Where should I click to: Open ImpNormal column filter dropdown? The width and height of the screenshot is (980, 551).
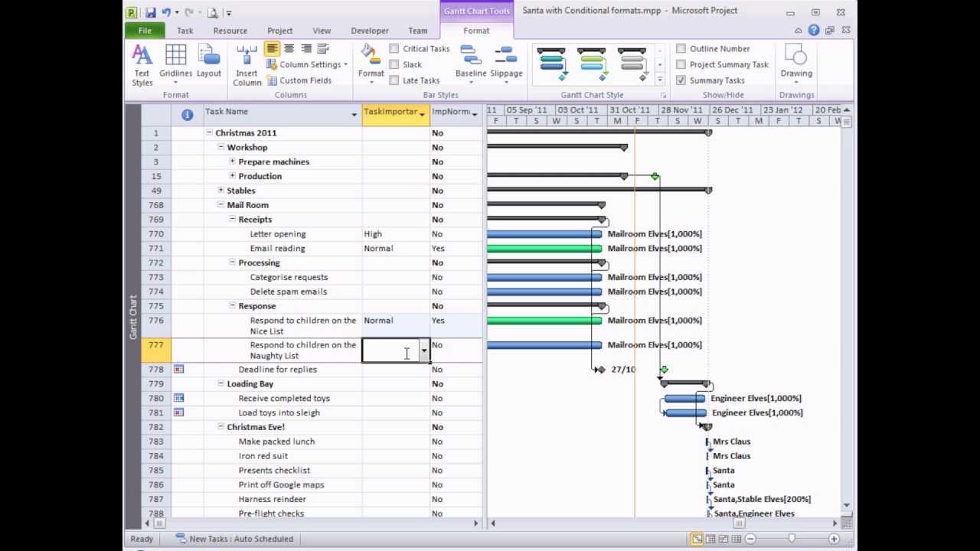[x=475, y=115]
